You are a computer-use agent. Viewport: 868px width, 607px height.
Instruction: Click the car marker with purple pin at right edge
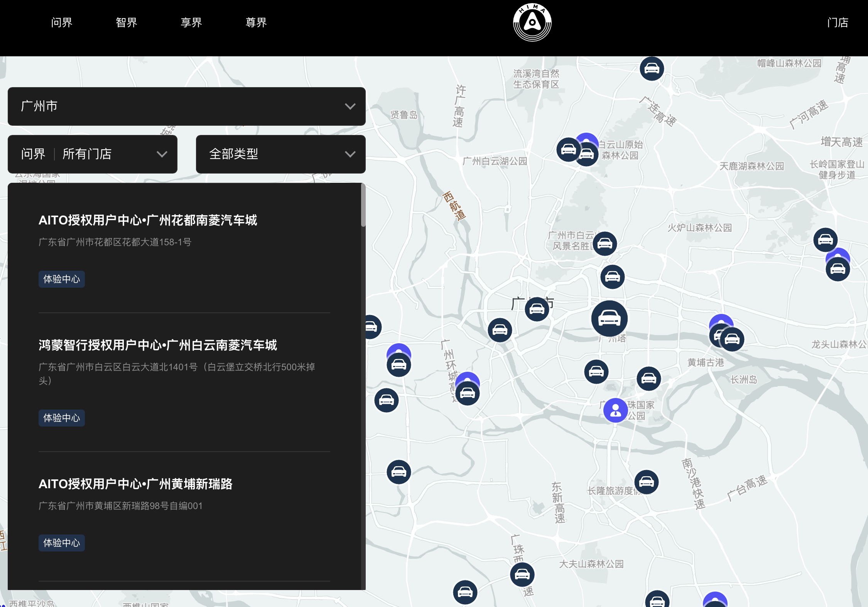tap(838, 269)
